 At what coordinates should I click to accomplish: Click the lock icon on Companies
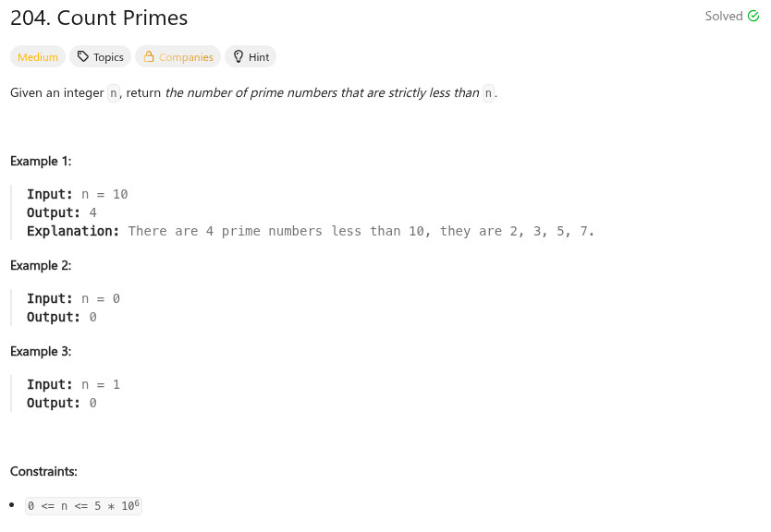click(148, 57)
